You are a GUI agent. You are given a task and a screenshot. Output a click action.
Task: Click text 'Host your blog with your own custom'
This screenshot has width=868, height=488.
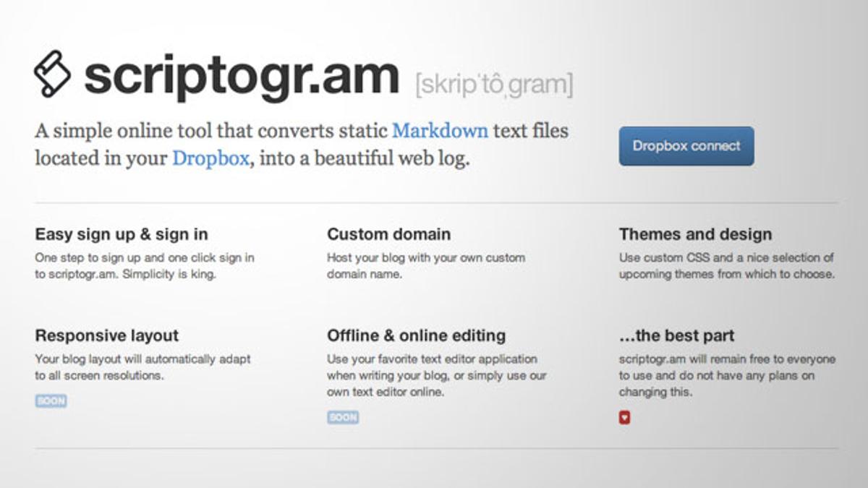(426, 257)
